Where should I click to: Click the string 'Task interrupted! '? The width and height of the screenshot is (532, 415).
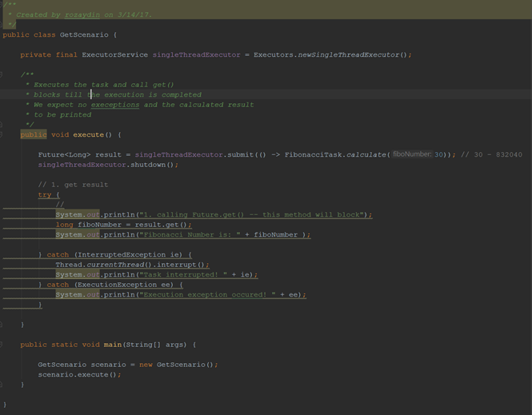(183, 274)
